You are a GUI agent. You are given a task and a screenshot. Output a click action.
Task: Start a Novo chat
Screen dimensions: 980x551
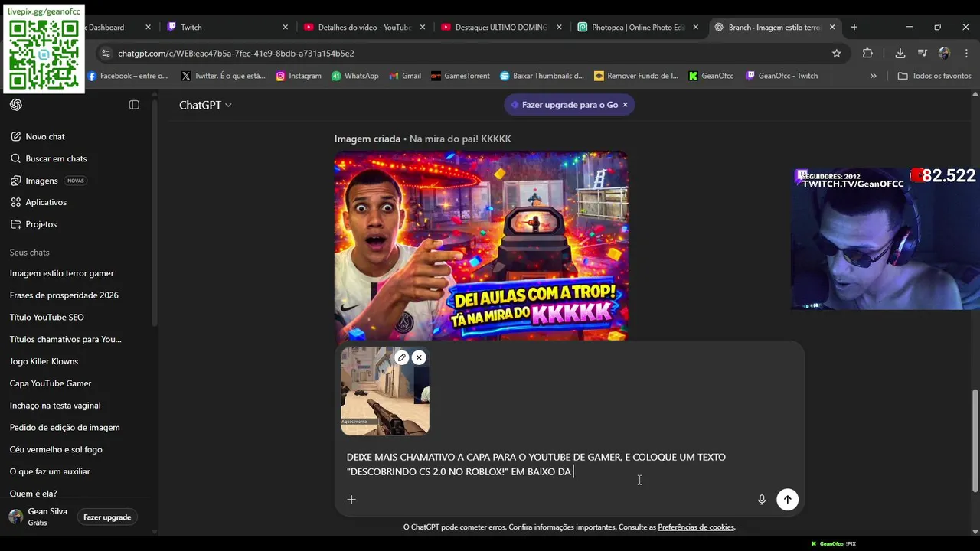click(45, 136)
